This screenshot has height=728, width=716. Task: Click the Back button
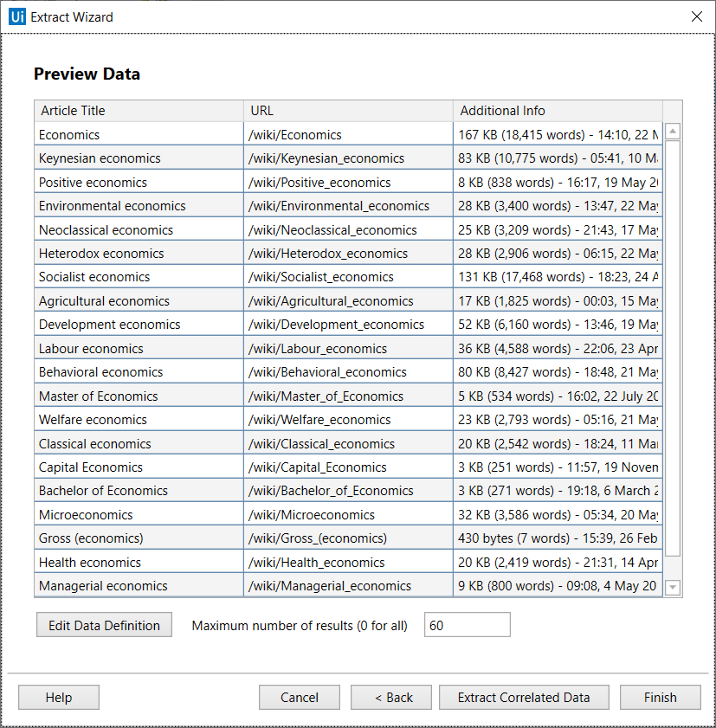390,697
